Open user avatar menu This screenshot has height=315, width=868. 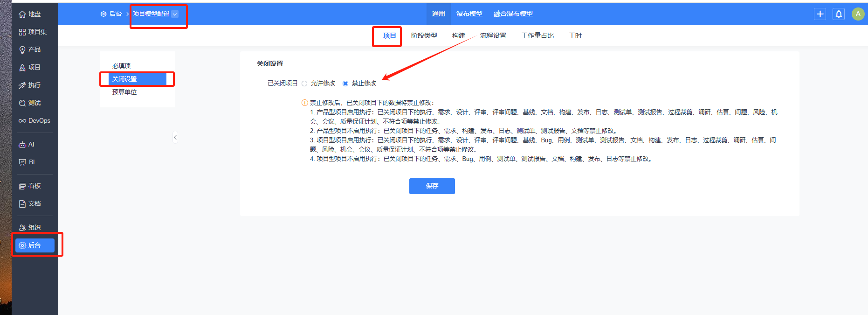point(858,14)
